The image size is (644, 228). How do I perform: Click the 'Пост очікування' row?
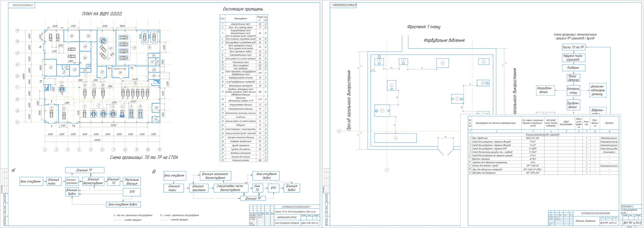point(244,65)
